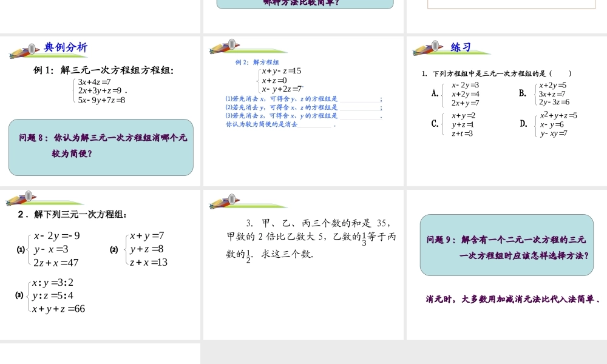Select the 问题 8 question box
607x364 pixels.
point(101,147)
